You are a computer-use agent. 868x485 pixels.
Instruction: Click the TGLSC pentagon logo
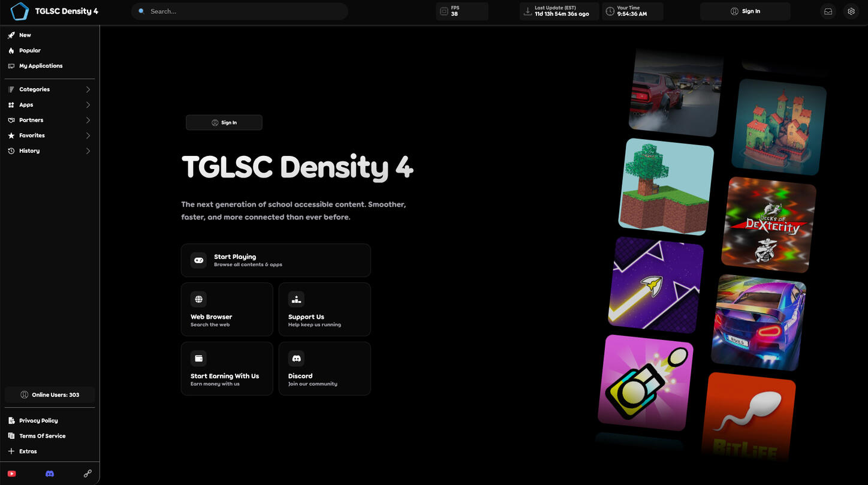(x=20, y=11)
